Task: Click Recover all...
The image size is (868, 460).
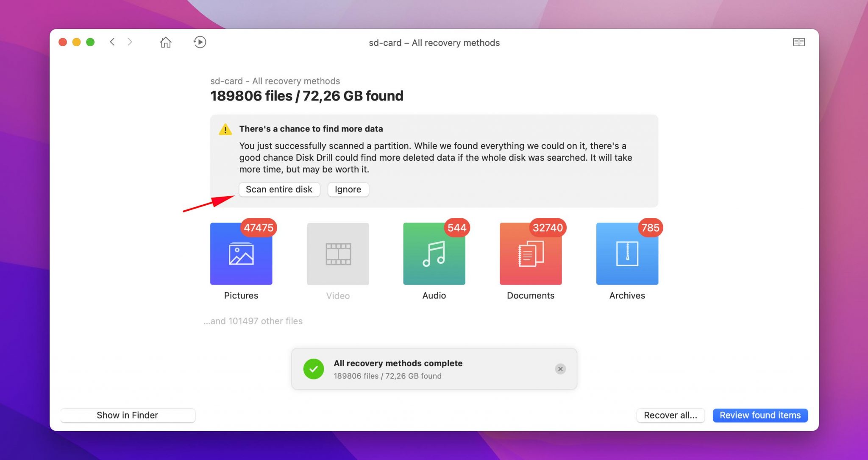Action: (670, 415)
